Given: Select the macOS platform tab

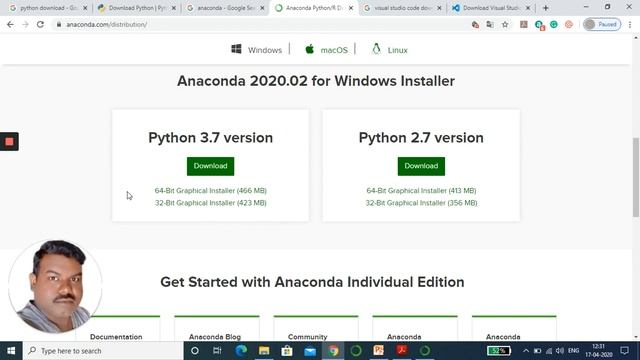Looking at the screenshot, I should (326, 50).
